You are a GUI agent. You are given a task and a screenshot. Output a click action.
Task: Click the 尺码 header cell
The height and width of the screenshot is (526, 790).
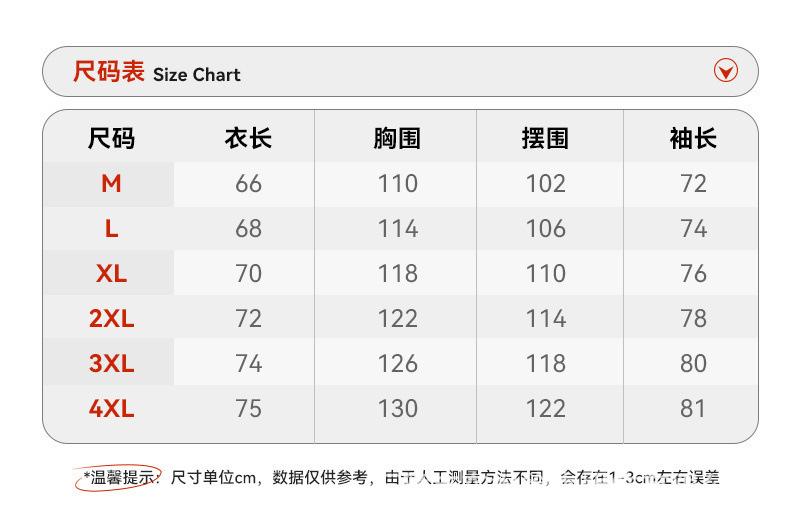pos(111,138)
